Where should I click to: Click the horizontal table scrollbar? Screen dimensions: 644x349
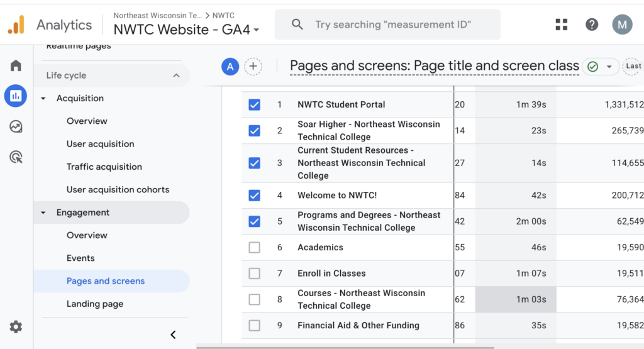point(345,347)
